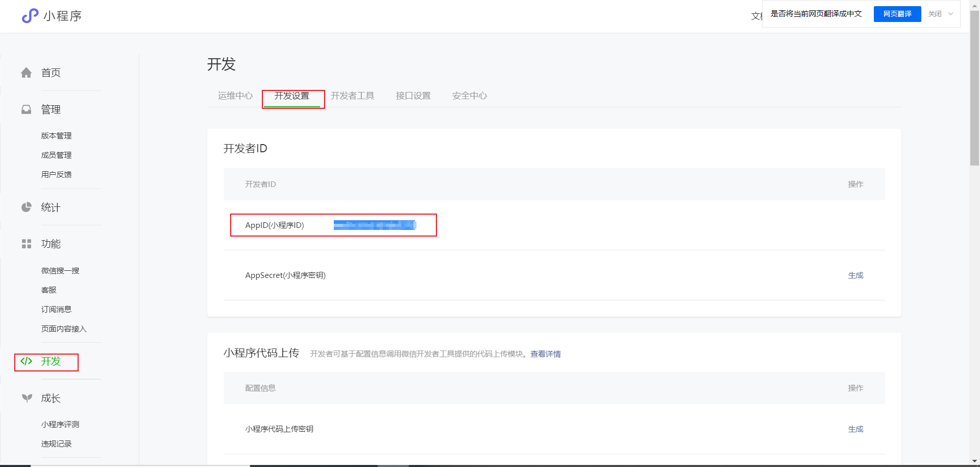Open 客服 page
This screenshot has height=467, width=980.
click(49, 290)
